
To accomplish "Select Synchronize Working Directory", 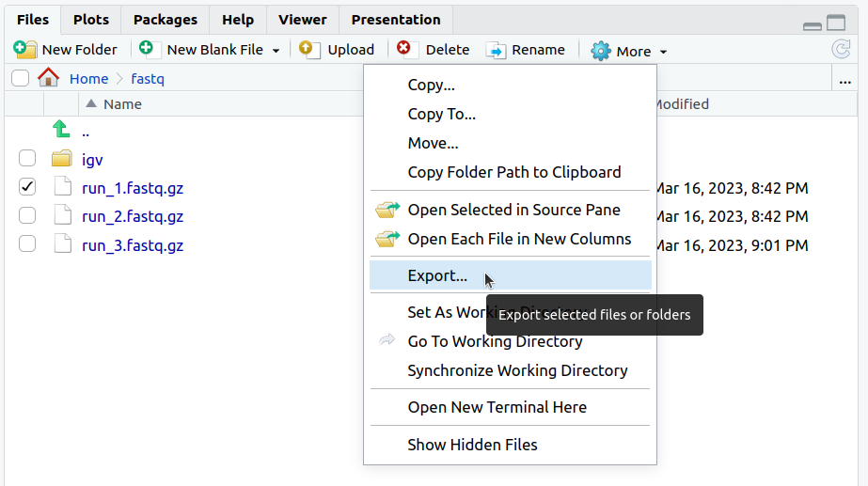I will [x=510, y=370].
